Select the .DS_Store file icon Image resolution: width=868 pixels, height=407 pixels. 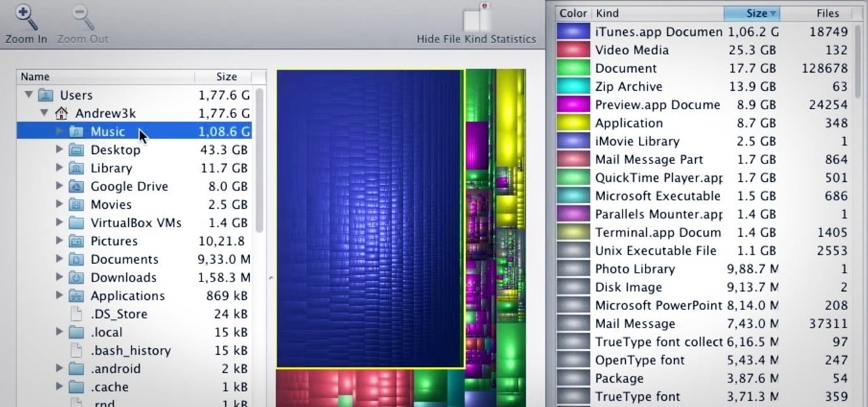[x=77, y=314]
